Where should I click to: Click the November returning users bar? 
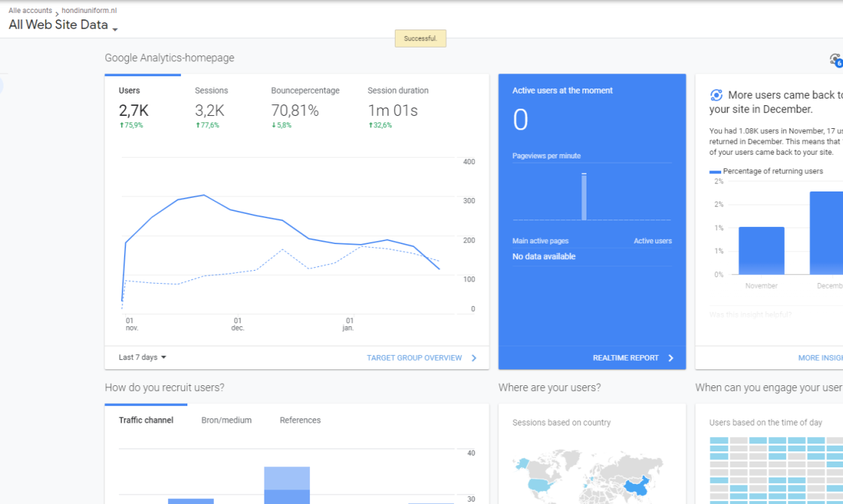pyautogui.click(x=761, y=251)
